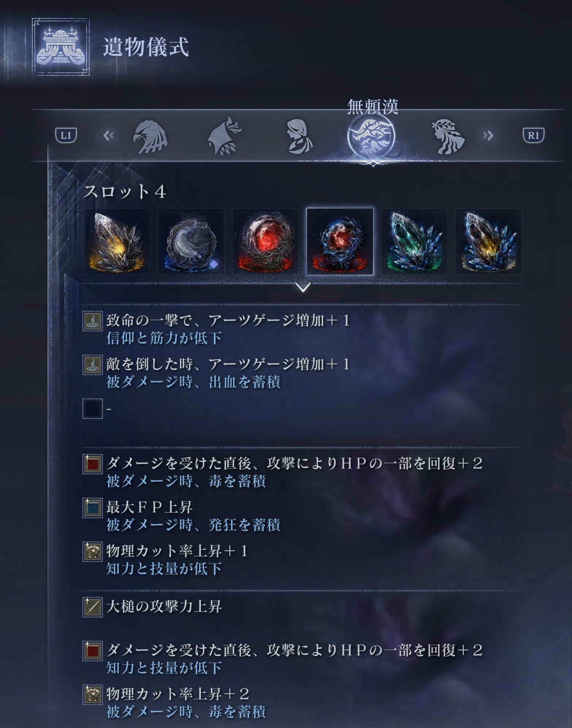The image size is (572, 728).
Task: Go to next character with right double-chevron
Action: [x=488, y=136]
